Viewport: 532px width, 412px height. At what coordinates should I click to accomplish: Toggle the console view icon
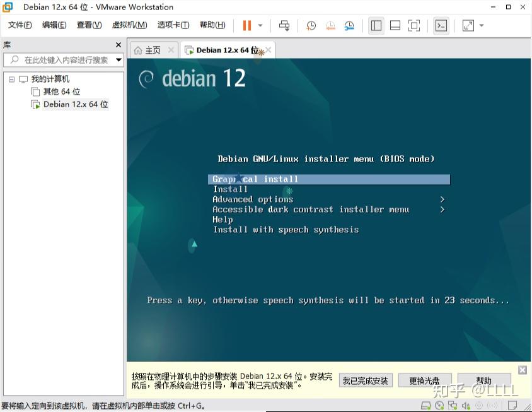tap(441, 25)
